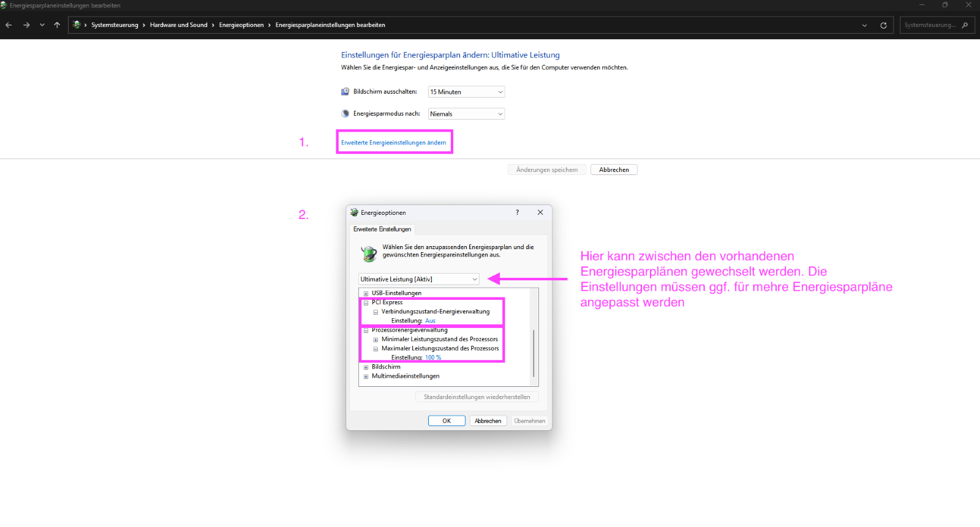The width and height of the screenshot is (980, 527).
Task: Refresh the Control Panel window
Action: click(883, 25)
